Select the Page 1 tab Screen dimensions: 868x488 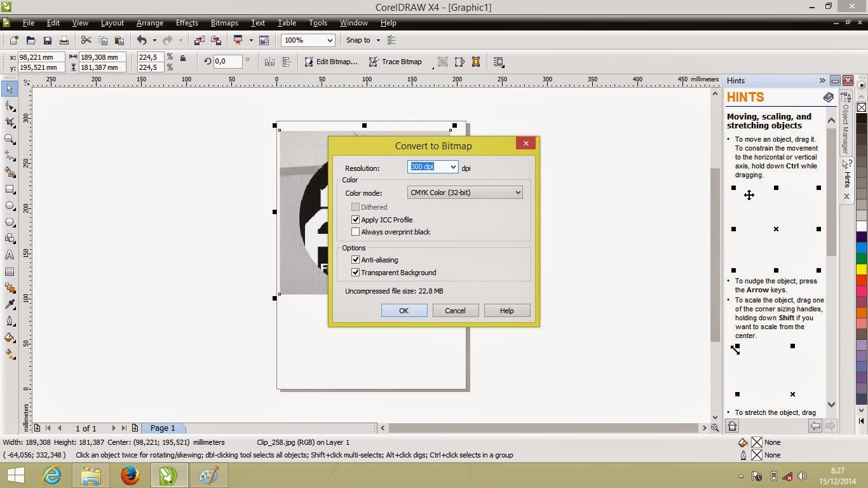coord(163,428)
